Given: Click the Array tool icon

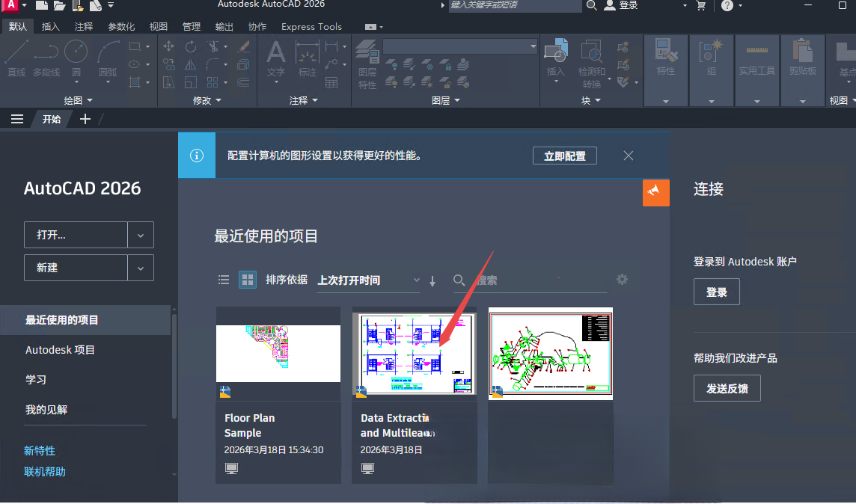Looking at the screenshot, I should pos(213,82).
